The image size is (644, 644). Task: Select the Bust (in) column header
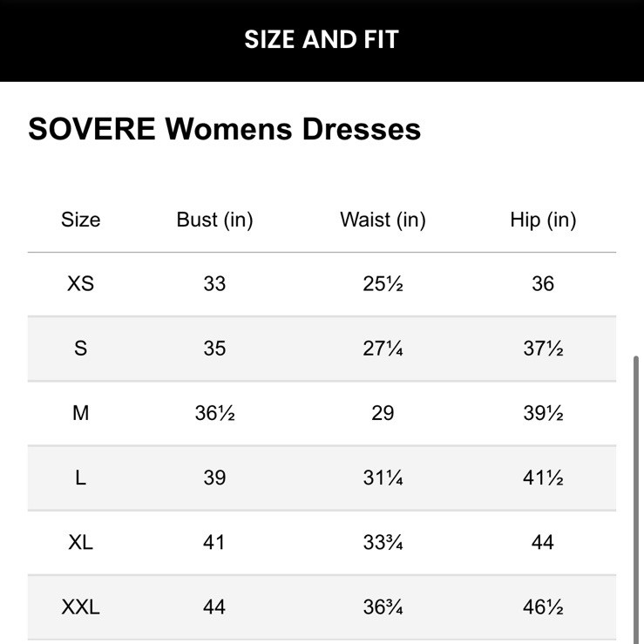coord(214,220)
